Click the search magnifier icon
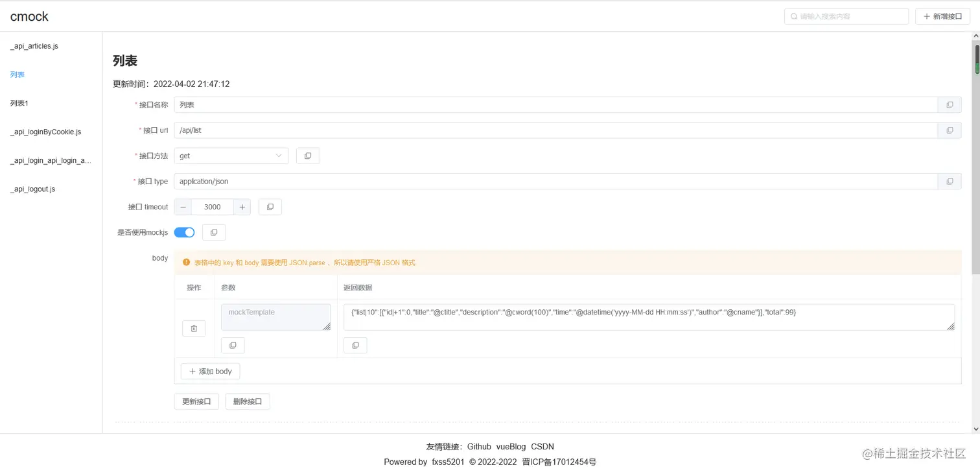The height and width of the screenshot is (474, 980). 794,16
